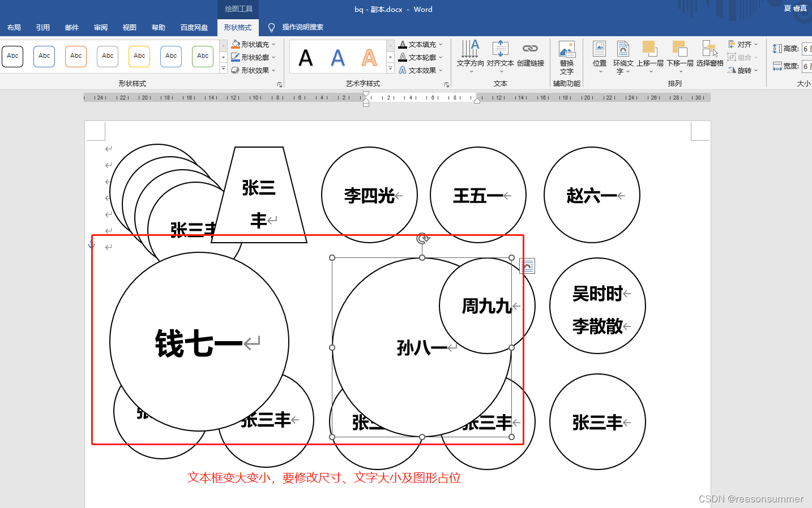Viewport: 812px width, 508px height.
Task: Open the 艺术字样式 dialog launcher
Action: [447, 84]
